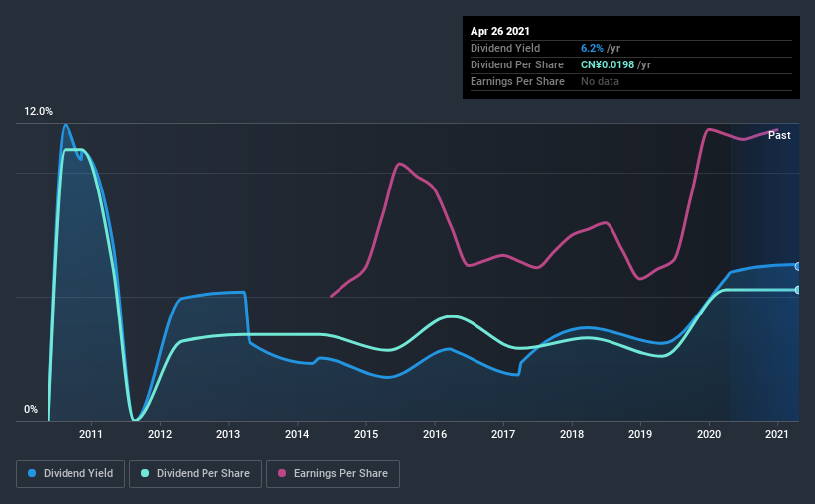Select the 2015 x-axis year label
Screen dimensions: 815x504
point(366,434)
